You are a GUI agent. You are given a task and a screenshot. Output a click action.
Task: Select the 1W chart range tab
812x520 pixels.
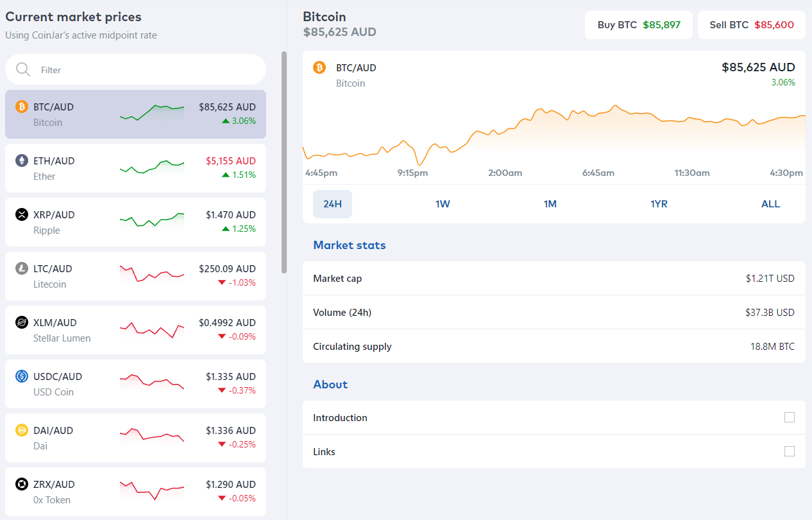443,204
